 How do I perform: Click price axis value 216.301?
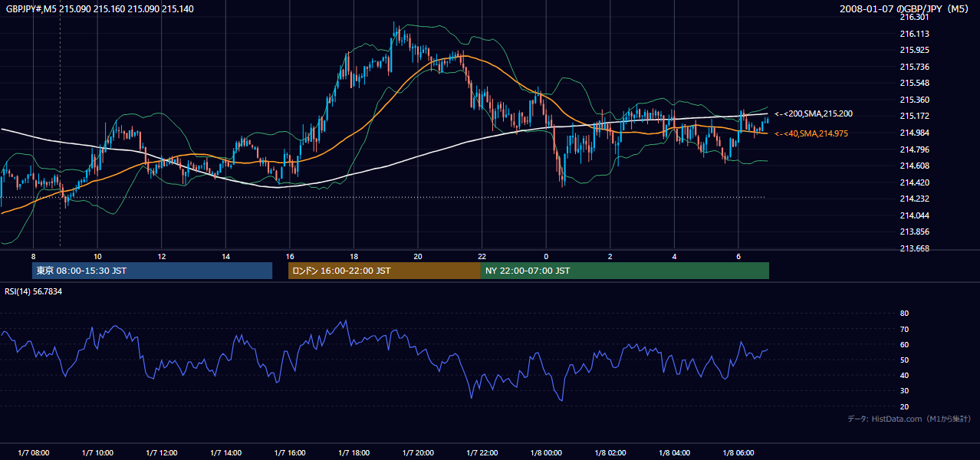(x=914, y=17)
